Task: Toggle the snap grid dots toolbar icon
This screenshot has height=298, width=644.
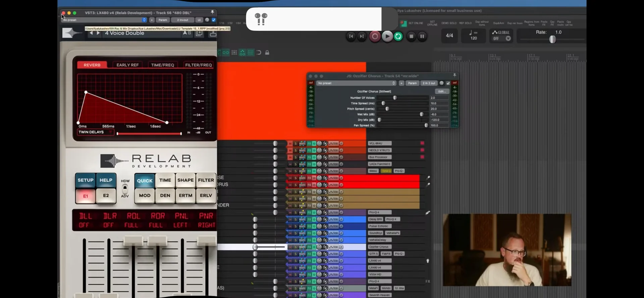Action: [234, 52]
